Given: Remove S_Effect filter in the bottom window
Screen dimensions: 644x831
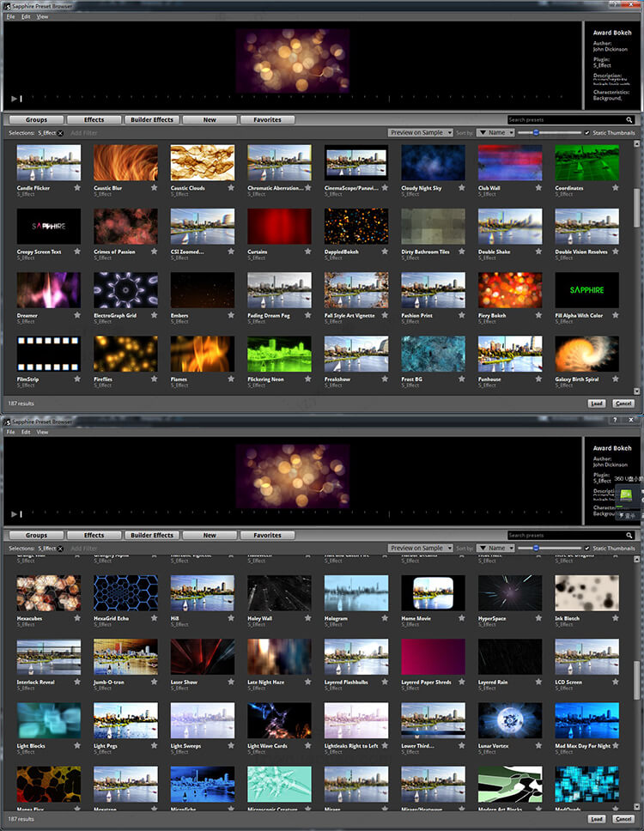Looking at the screenshot, I should (60, 549).
